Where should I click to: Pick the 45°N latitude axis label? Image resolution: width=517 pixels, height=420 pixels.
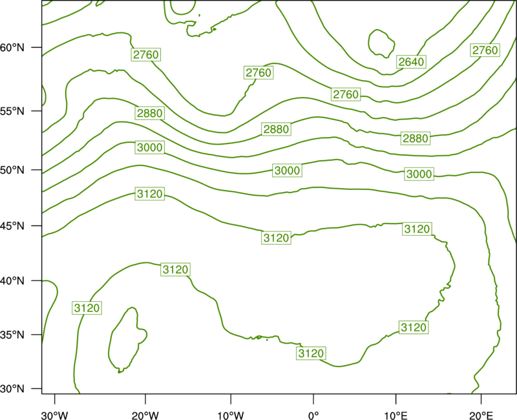[12, 226]
